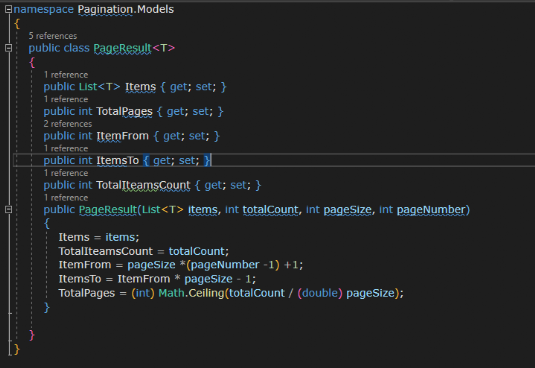Click the ItemFrom property identifier

122,136
